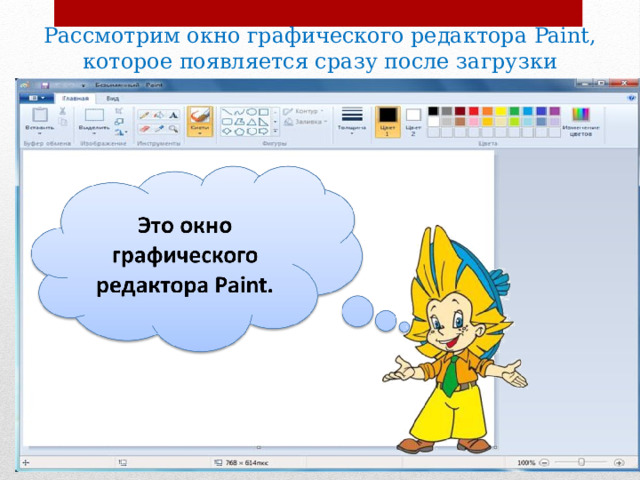
Task: Open the Заливка fill dropdown
Action: (306, 122)
